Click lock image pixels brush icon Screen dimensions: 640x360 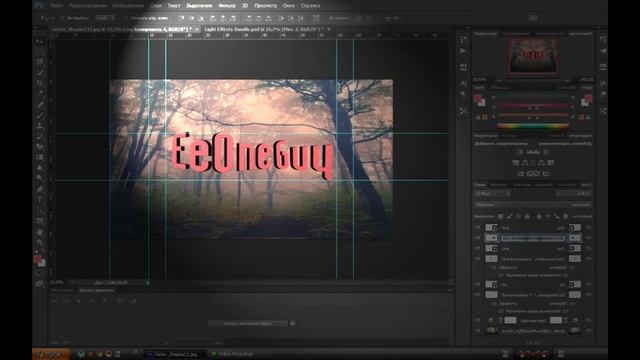click(x=510, y=216)
